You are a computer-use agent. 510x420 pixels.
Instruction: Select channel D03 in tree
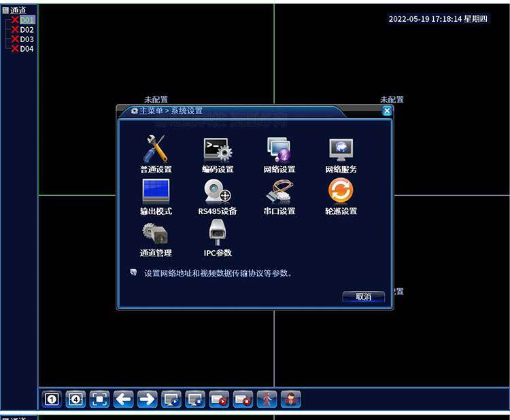click(27, 39)
